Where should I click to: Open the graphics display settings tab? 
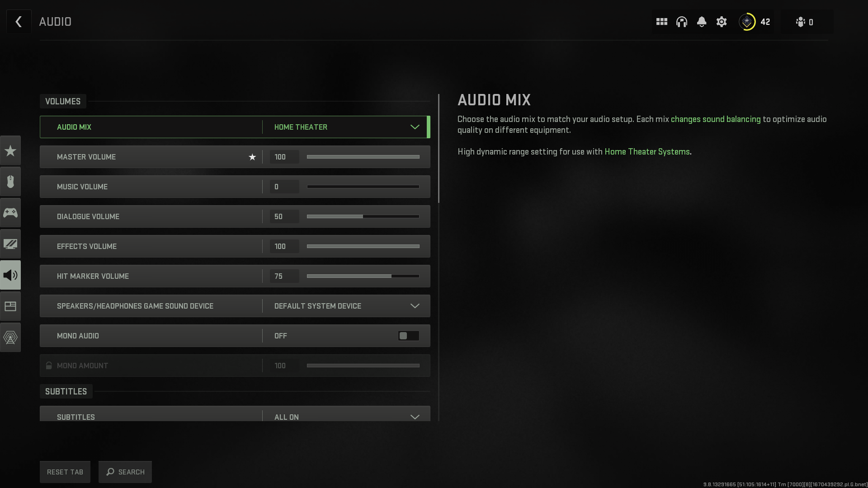tap(10, 244)
